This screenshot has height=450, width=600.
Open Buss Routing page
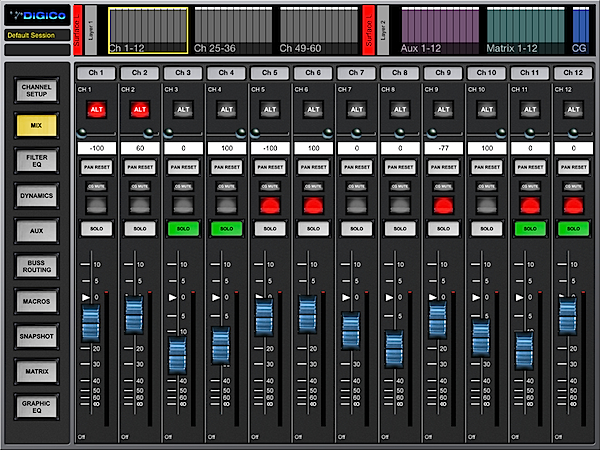pos(37,266)
